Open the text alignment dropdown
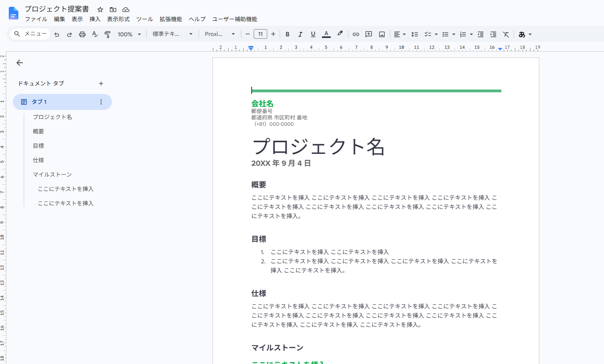Image resolution: width=604 pixels, height=364 pixels. click(399, 34)
